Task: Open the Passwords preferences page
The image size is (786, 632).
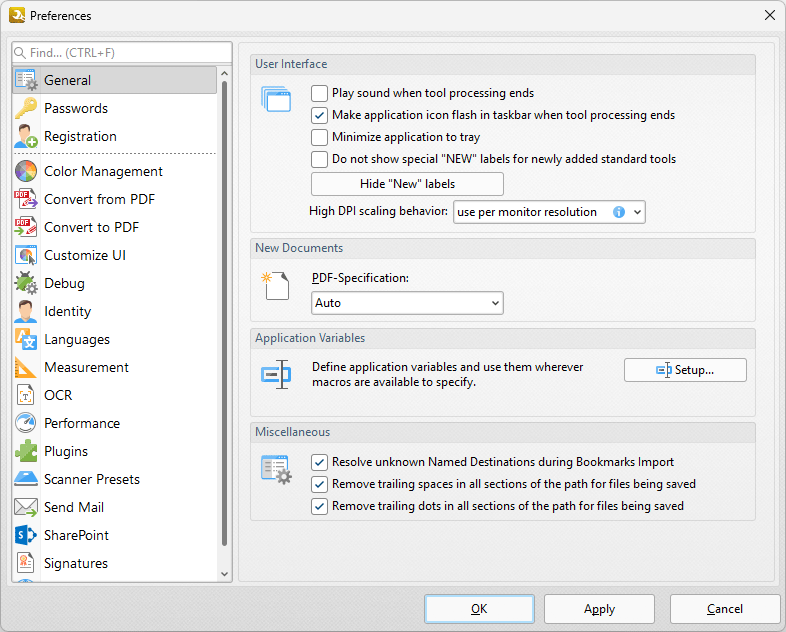Action: click(114, 108)
